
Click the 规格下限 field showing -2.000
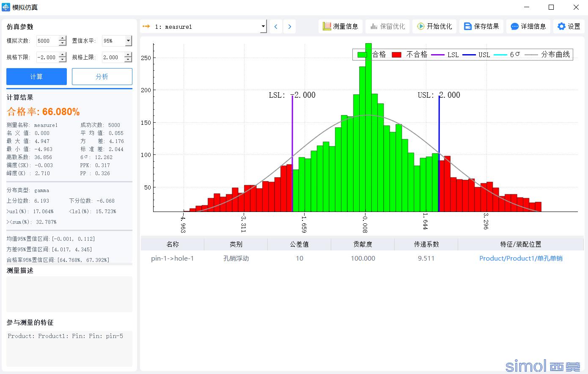point(47,57)
